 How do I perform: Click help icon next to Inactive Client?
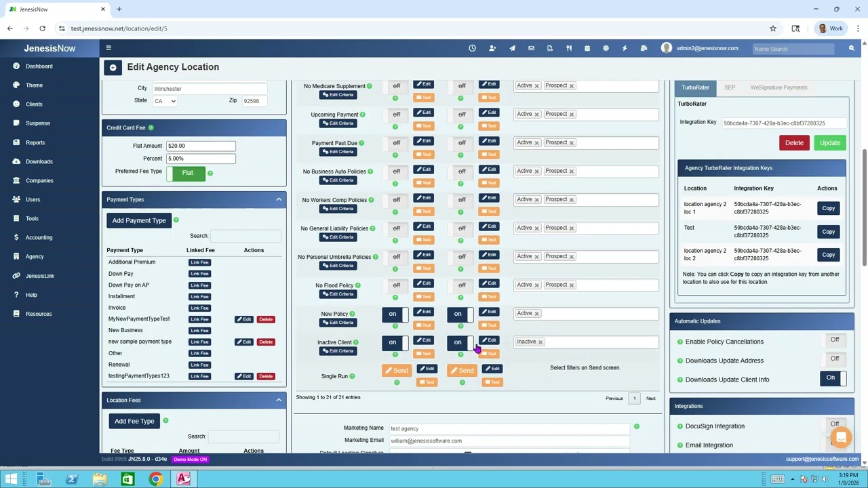coord(355,342)
